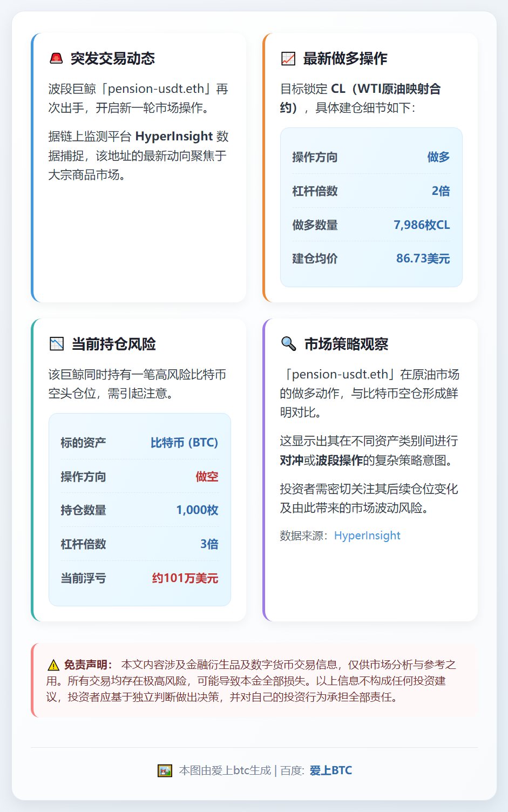Click the 突发交易动态 heading

coord(113,58)
